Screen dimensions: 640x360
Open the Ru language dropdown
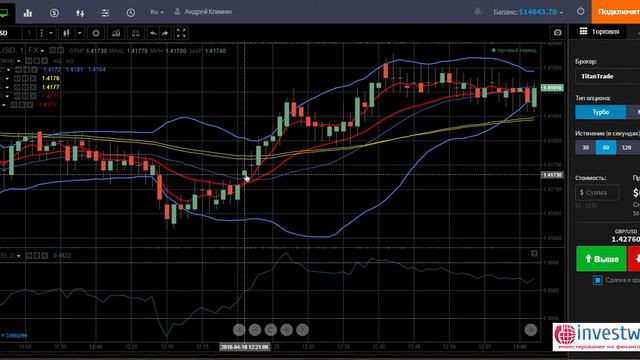[157, 12]
